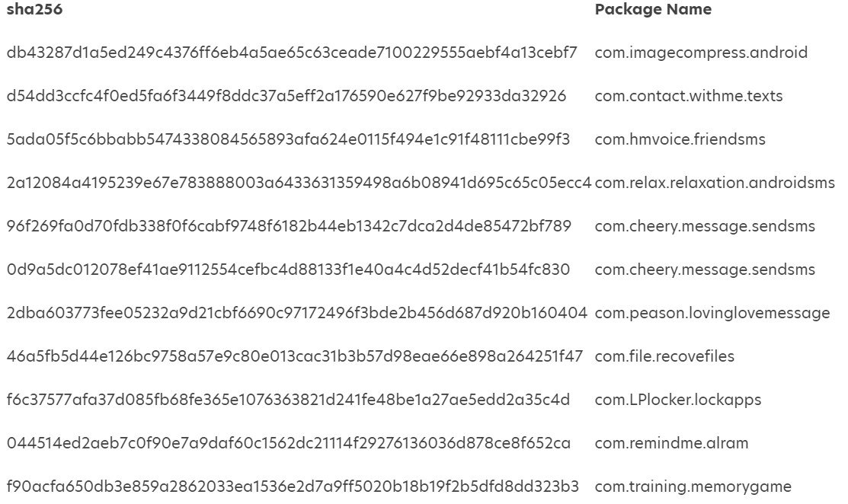Screen dimensions: 848x504
Task: Click the com.imagecompress.android package name
Action: click(x=700, y=53)
